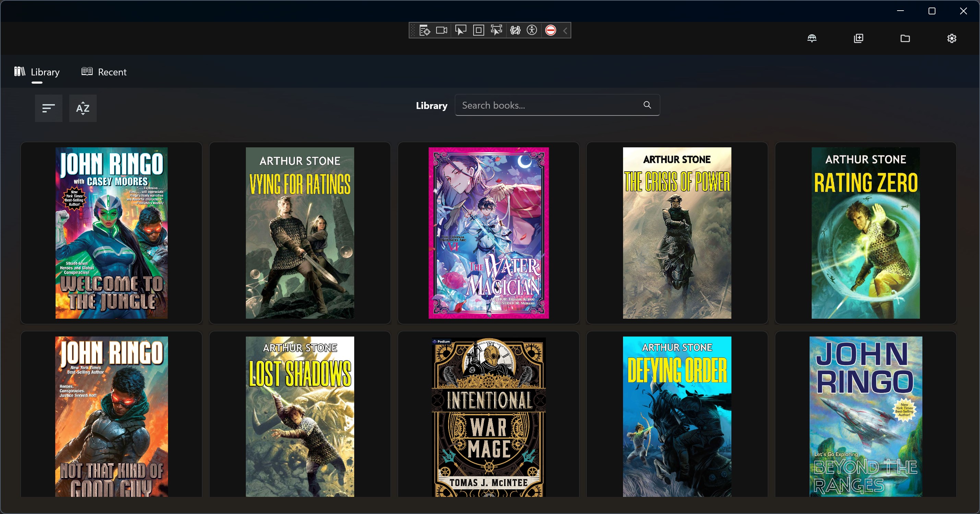
Task: Open the Defying Order book cover
Action: [x=677, y=417]
